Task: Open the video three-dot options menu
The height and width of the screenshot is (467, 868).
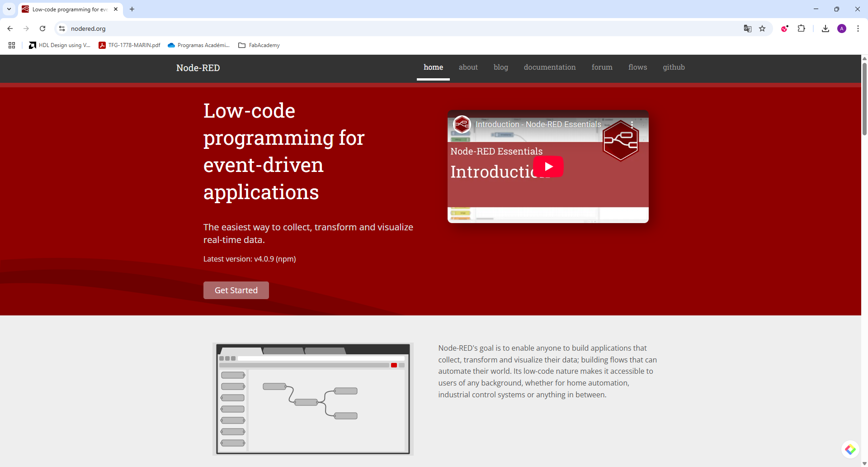Action: pos(632,124)
